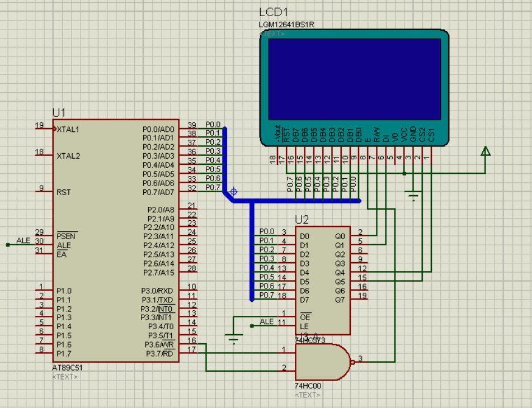Image resolution: width=532 pixels, height=408 pixels.
Task: Click the XTAL2 pin on U1
Action: tap(44, 155)
